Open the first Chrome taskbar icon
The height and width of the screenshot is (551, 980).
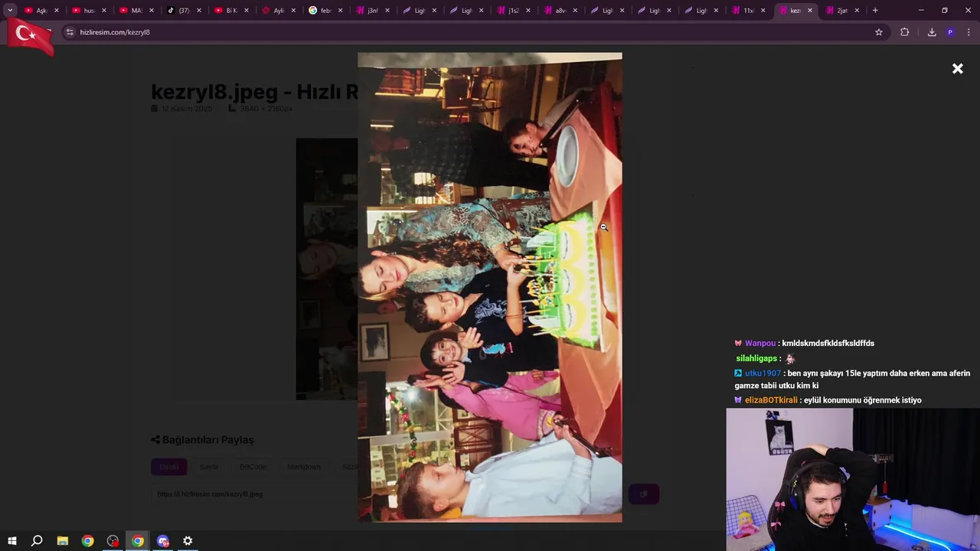88,541
